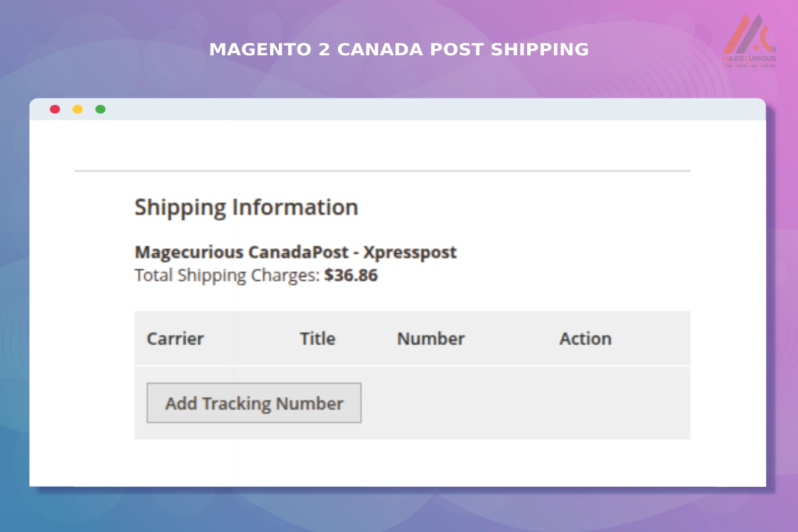Select the Carrier column header
The width and height of the screenshot is (798, 532).
click(175, 339)
